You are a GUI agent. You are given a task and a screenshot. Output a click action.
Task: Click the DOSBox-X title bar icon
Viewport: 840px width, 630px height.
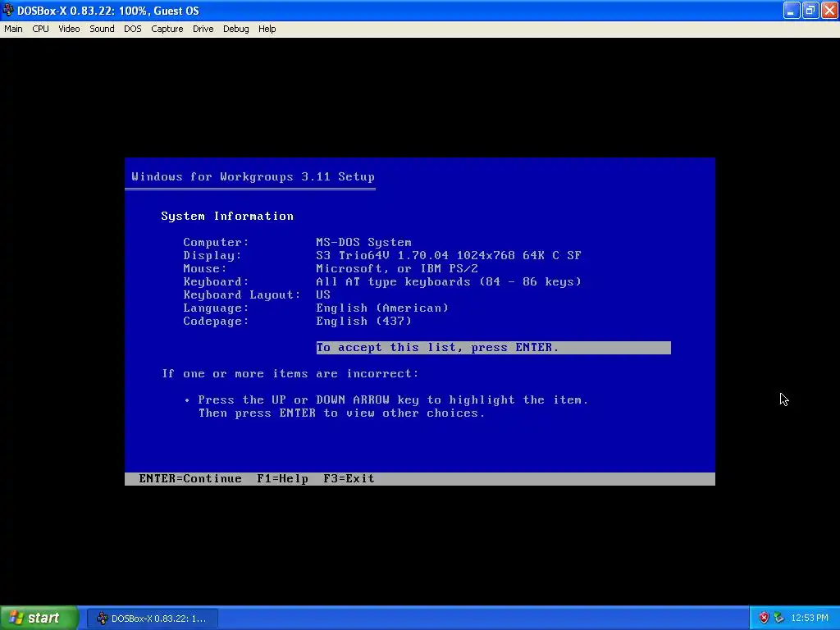(x=8, y=10)
